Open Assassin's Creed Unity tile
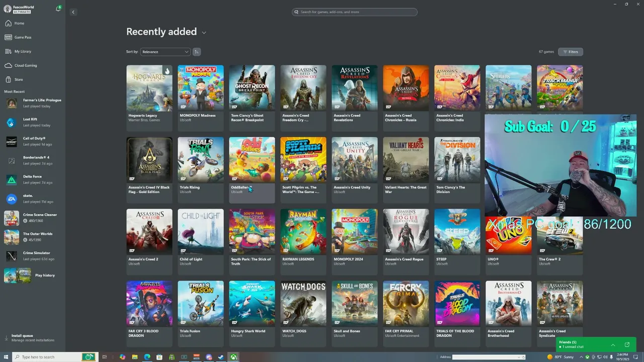644x362 pixels. pyautogui.click(x=355, y=170)
